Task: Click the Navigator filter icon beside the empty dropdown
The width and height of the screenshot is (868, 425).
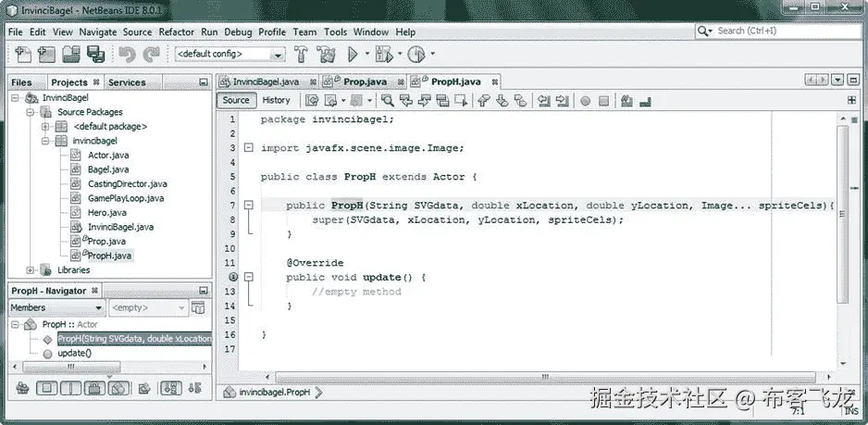Action: tap(198, 307)
